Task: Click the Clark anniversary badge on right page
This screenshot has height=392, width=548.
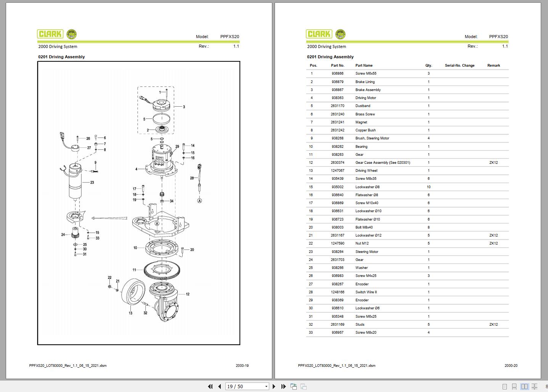Action: coord(340,34)
